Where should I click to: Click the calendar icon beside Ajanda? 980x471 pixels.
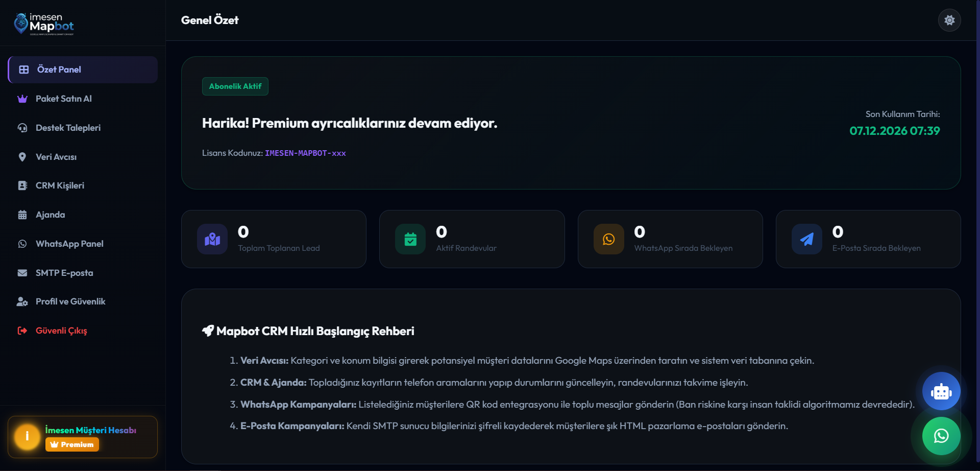(x=22, y=215)
